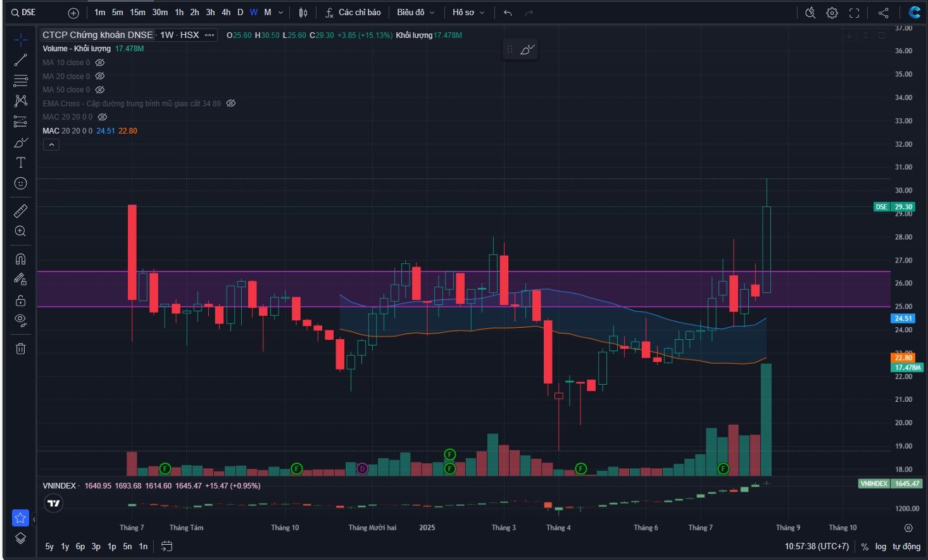
Task: Show the hidden MAC 20 20 indicator
Action: (x=103, y=117)
